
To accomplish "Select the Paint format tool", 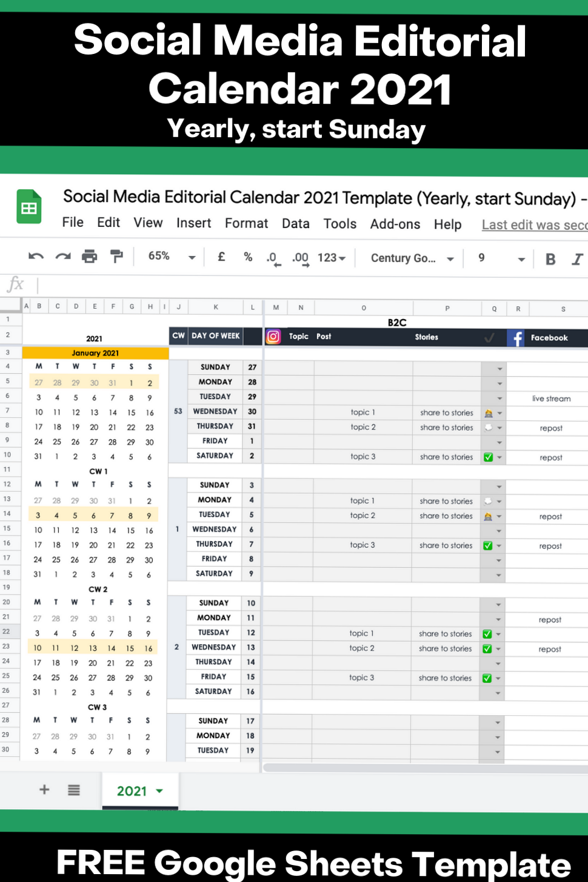I will click(x=116, y=257).
